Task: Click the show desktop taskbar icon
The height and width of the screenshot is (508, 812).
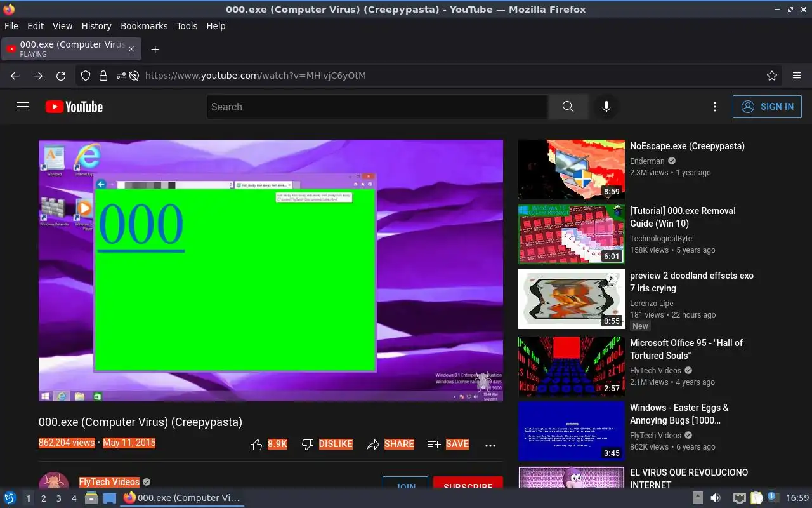Action: [x=110, y=498]
